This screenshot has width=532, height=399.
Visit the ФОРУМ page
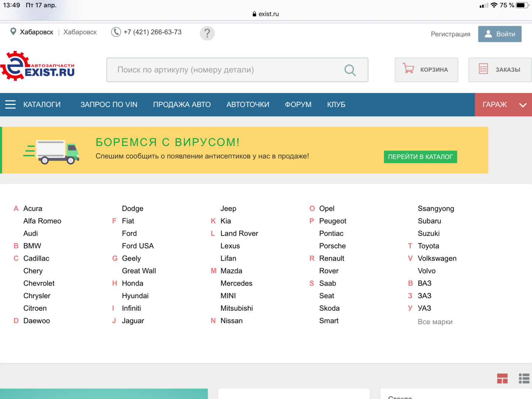coord(298,105)
